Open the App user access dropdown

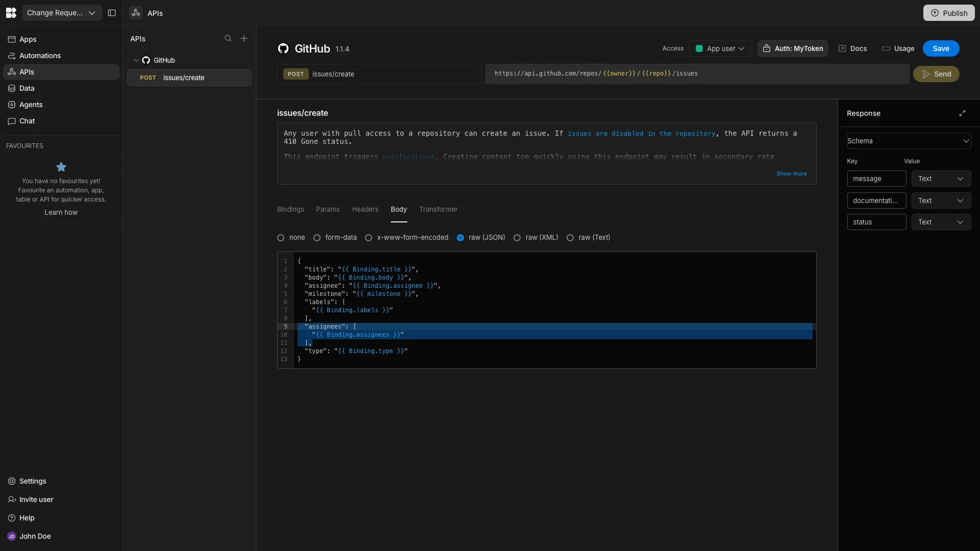pyautogui.click(x=720, y=48)
